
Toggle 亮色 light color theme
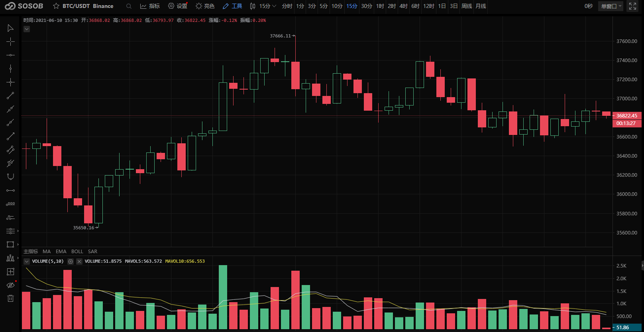[205, 6]
